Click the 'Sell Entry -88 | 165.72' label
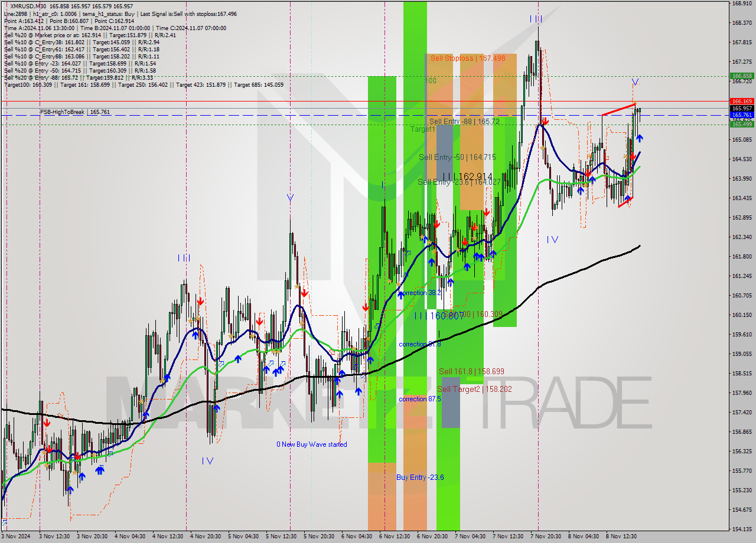Screen dimensions: 756x543 pyautogui.click(x=464, y=121)
